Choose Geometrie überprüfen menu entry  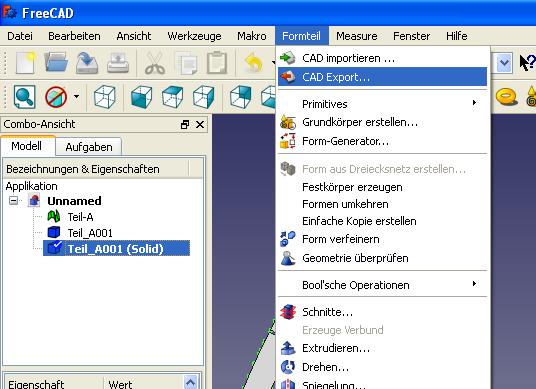coord(383,258)
